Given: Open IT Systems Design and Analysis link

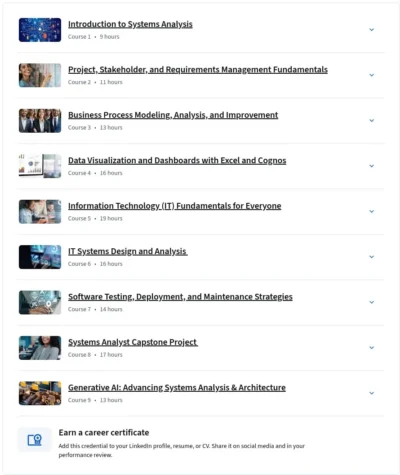Looking at the screenshot, I should (128, 251).
